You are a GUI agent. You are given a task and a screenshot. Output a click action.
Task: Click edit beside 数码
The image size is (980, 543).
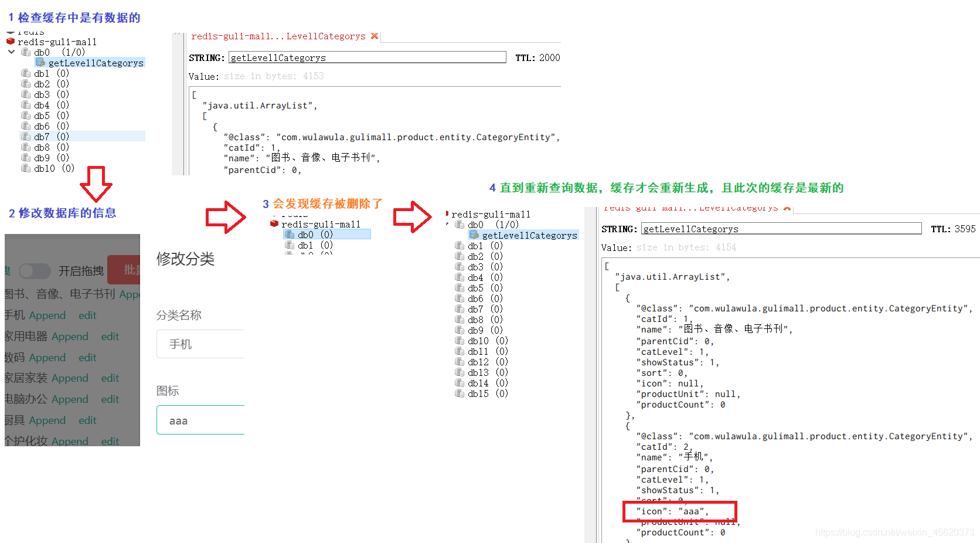(87, 358)
